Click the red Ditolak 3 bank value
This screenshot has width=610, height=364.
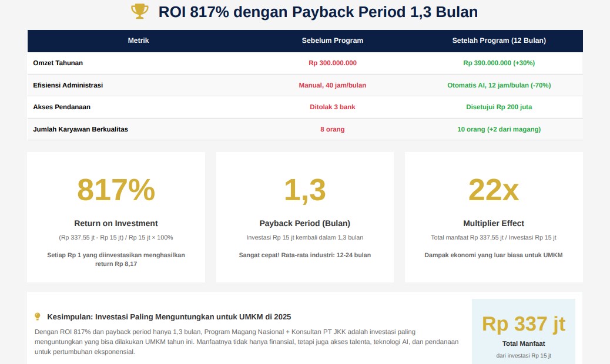point(332,107)
